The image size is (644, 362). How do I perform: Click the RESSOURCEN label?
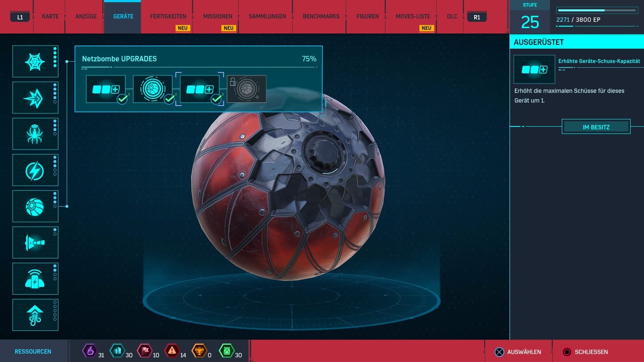(33, 351)
